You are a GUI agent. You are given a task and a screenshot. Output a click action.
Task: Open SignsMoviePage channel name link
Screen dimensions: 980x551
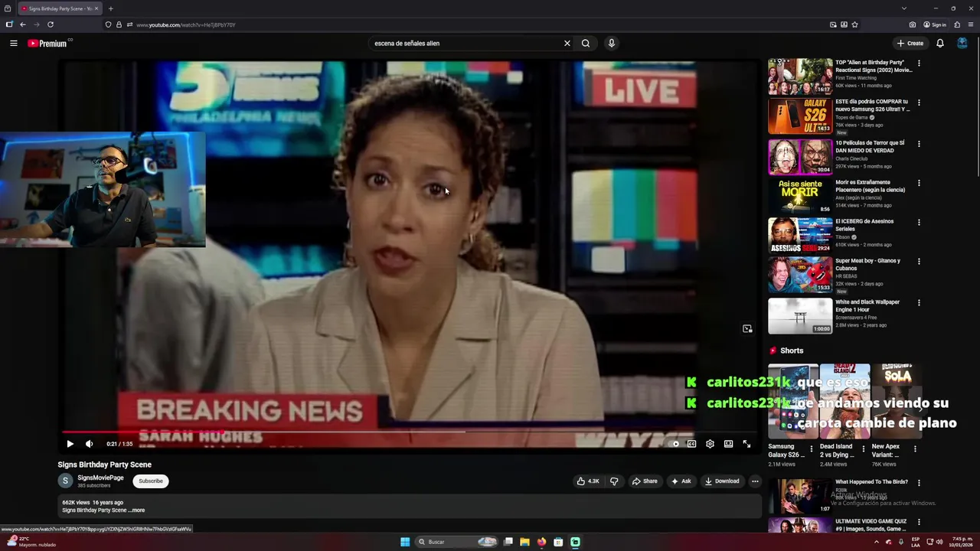pyautogui.click(x=100, y=478)
